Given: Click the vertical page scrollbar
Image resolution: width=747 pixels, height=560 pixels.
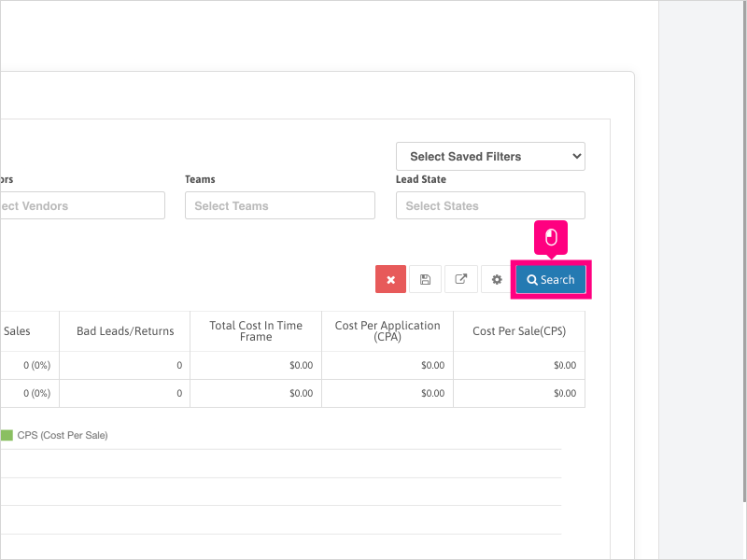Looking at the screenshot, I should [744, 251].
